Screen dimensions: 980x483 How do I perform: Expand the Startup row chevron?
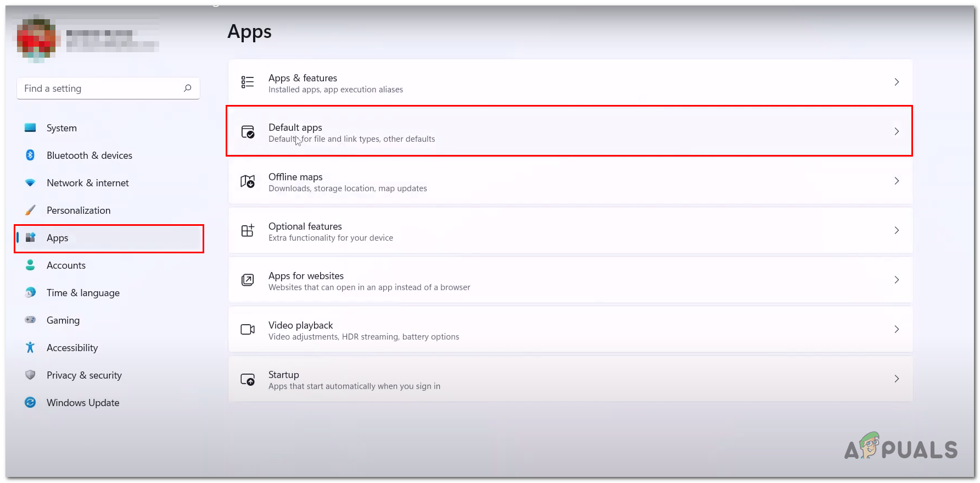[897, 379]
